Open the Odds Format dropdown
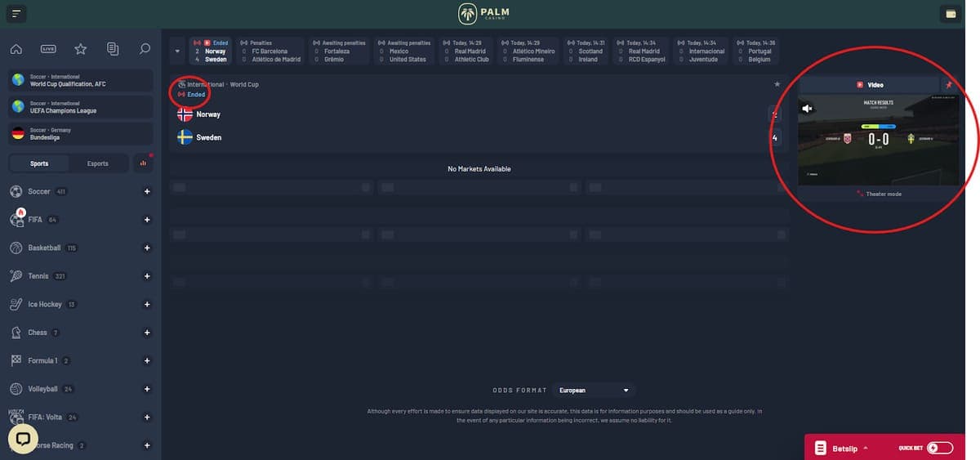 [593, 391]
